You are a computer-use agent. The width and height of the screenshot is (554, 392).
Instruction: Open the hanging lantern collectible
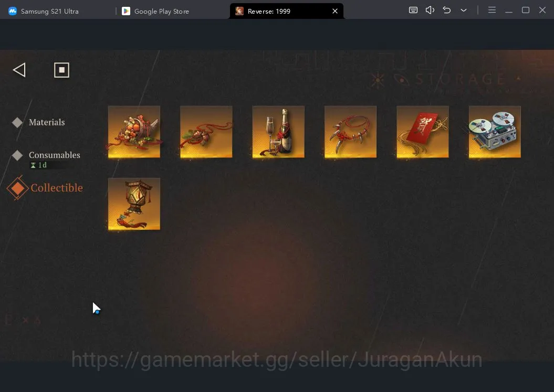pyautogui.click(x=134, y=204)
